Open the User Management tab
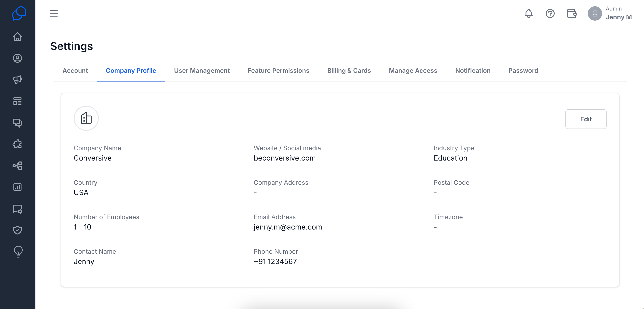Viewport: 644px width, 309px height. click(x=202, y=71)
